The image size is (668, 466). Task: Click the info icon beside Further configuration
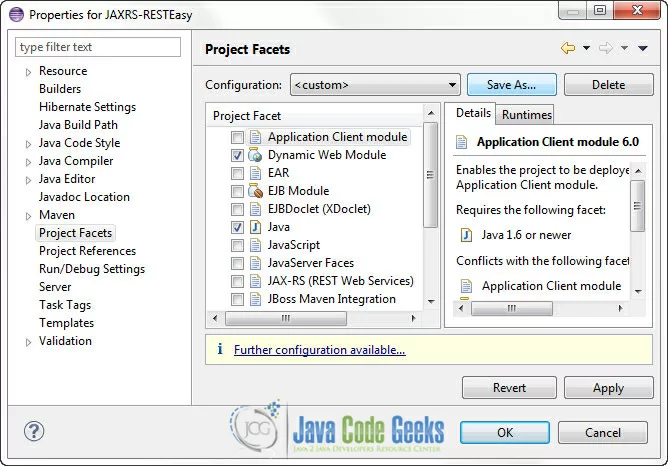click(220, 349)
